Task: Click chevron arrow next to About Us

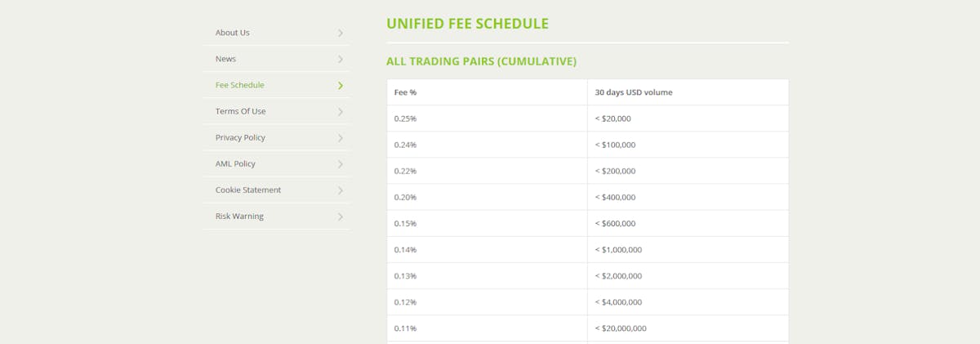Action: (x=341, y=34)
